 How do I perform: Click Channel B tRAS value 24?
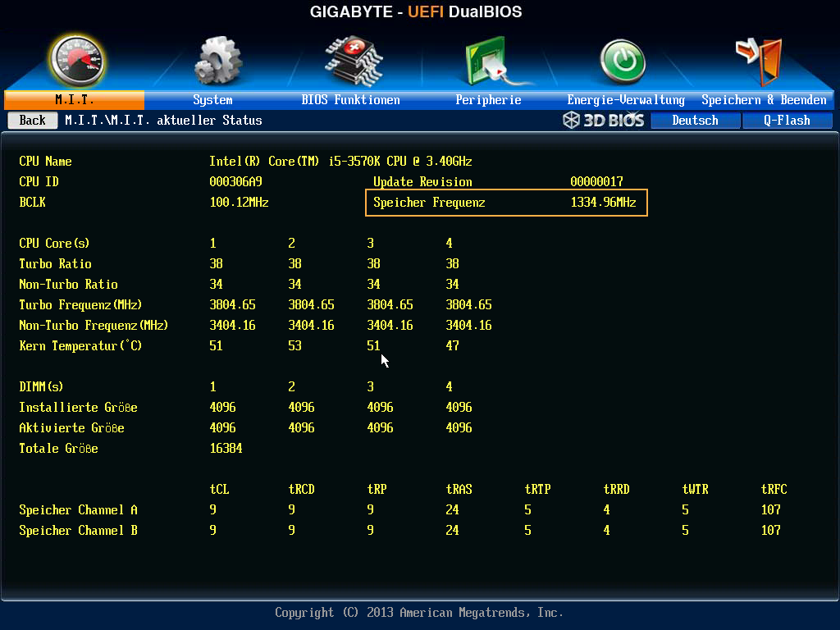click(x=452, y=531)
